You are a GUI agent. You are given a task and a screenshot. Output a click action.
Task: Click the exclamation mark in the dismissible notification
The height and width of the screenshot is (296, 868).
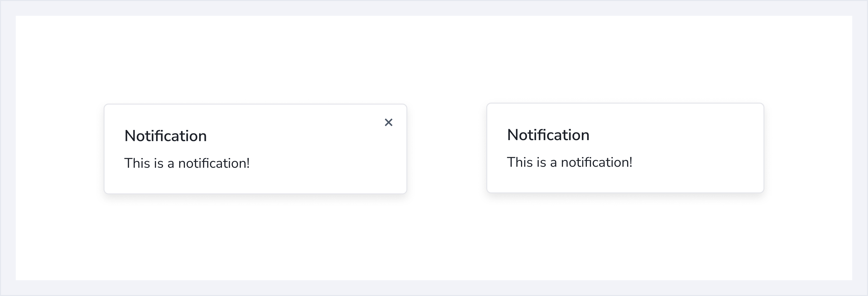click(248, 163)
